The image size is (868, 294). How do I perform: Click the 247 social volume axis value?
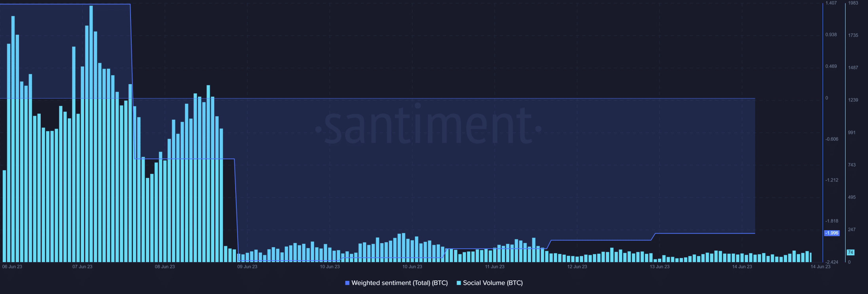point(852,230)
